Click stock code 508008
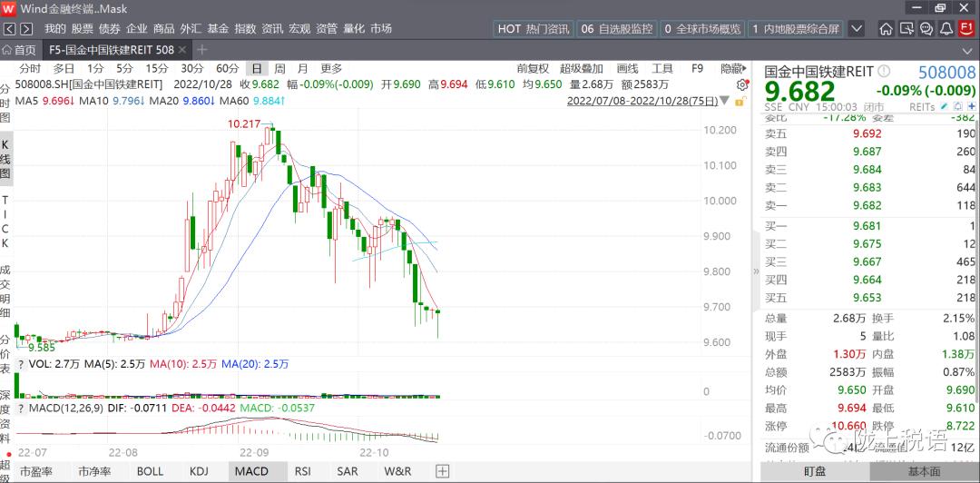This screenshot has width=980, height=483. (946, 72)
